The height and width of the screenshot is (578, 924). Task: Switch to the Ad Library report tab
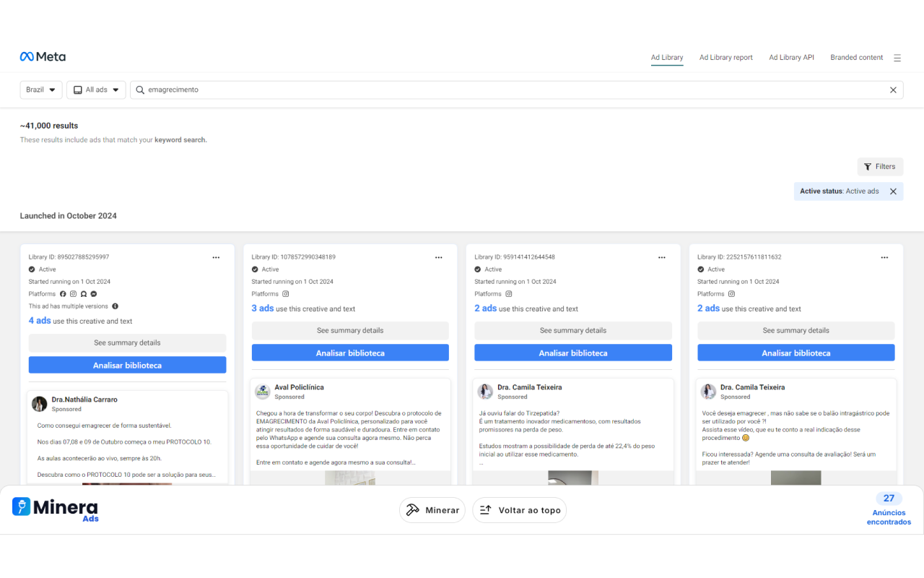coord(725,57)
